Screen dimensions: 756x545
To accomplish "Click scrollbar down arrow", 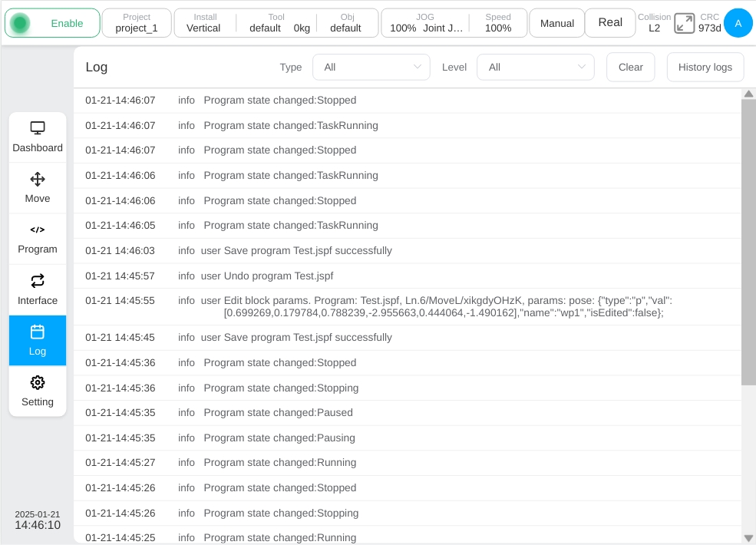I will (x=748, y=538).
